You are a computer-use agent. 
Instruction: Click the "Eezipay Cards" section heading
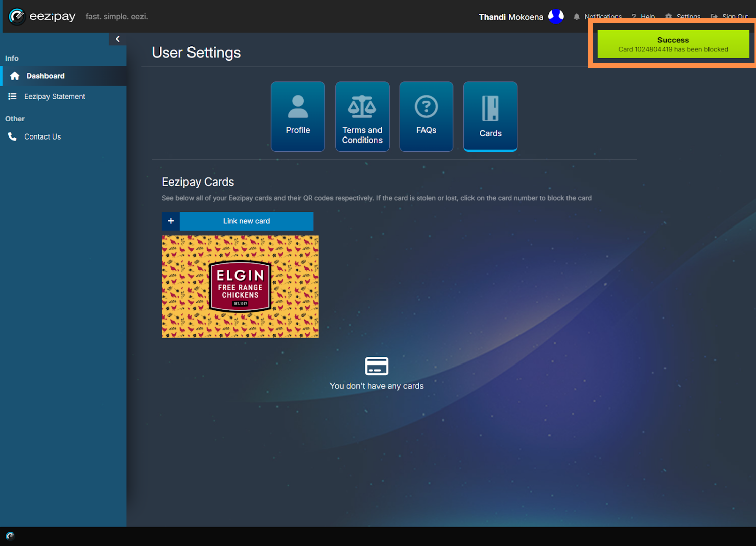click(x=198, y=182)
